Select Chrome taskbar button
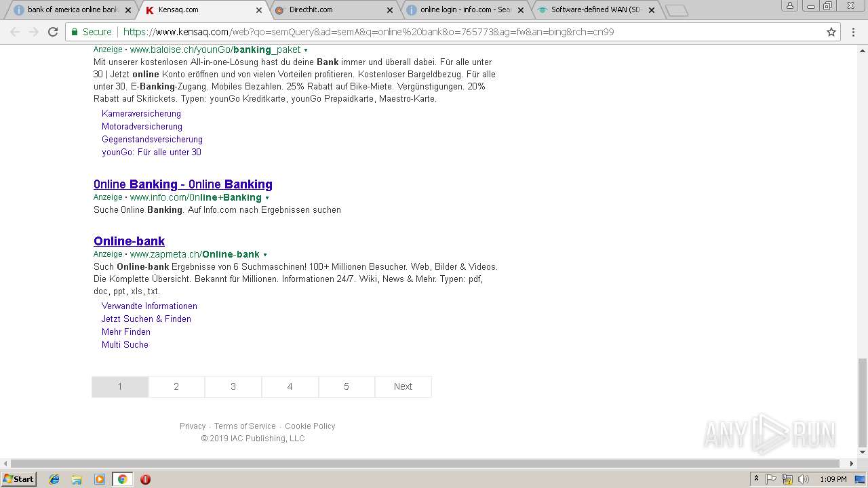 122,479
